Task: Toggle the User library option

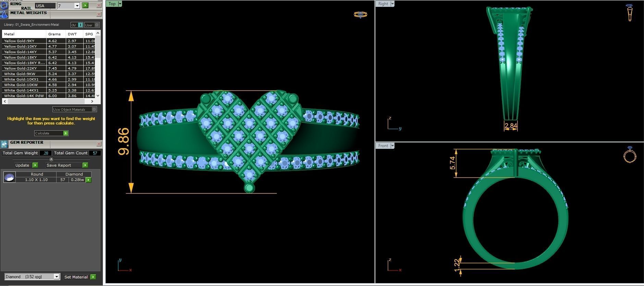Action: click(92, 25)
